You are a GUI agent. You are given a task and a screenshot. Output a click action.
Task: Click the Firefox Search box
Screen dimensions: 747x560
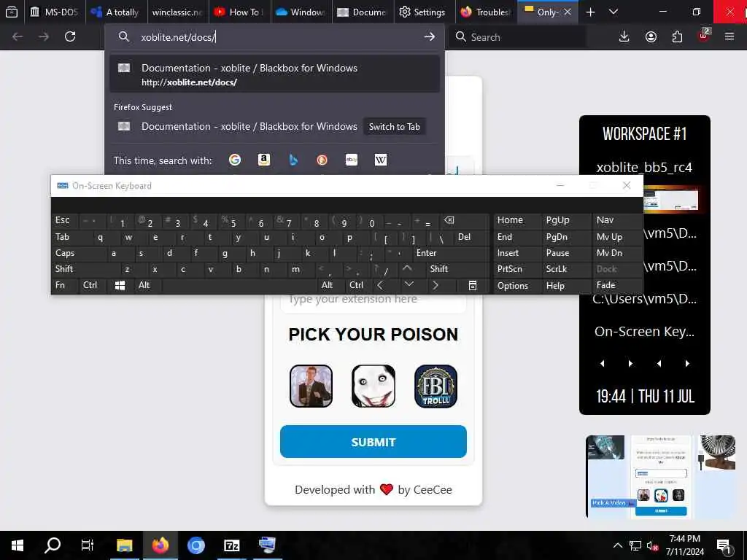[x=517, y=36]
